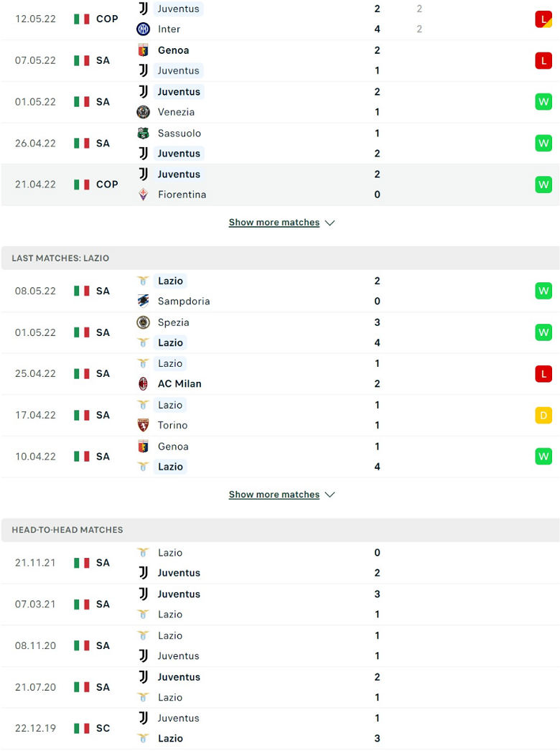Click the Italian flag on the 12.05.22 match

click(81, 19)
